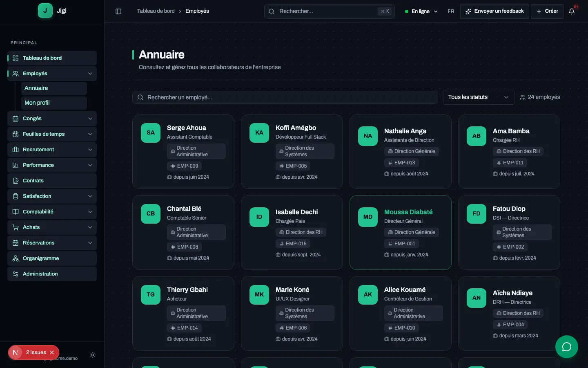
Task: Open Mon profil in the sidebar
Action: (54, 103)
